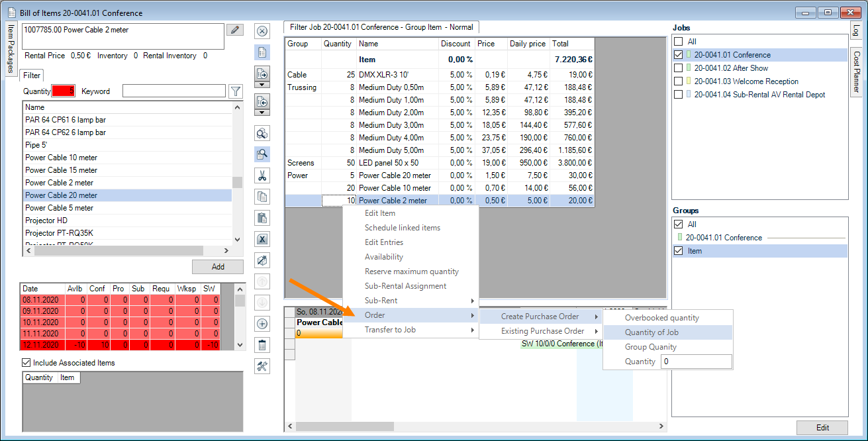This screenshot has width=868, height=441.
Task: Click the scissors cut icon in toolbar
Action: click(x=262, y=176)
